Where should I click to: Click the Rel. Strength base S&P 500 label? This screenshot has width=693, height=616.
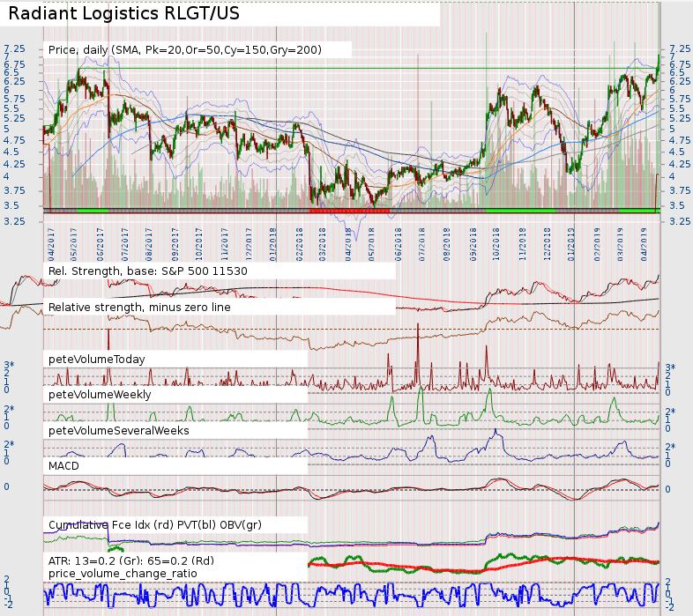[x=147, y=271]
